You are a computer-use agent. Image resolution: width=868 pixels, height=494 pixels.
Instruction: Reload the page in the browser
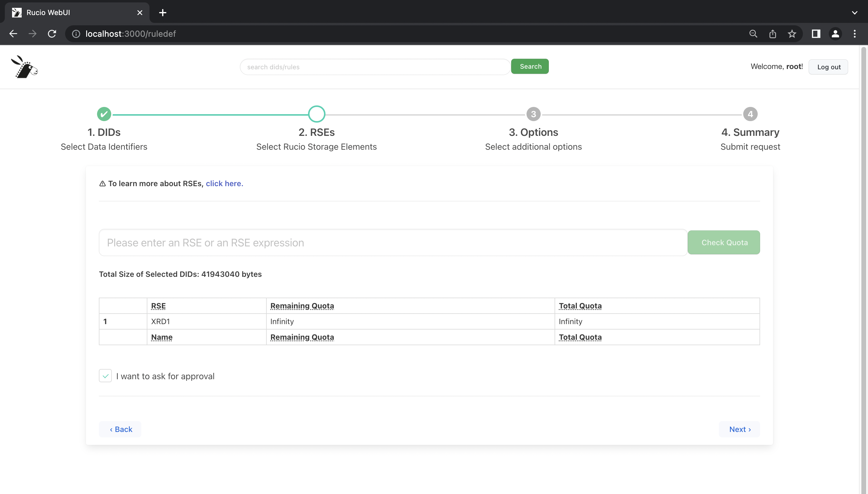pyautogui.click(x=52, y=34)
